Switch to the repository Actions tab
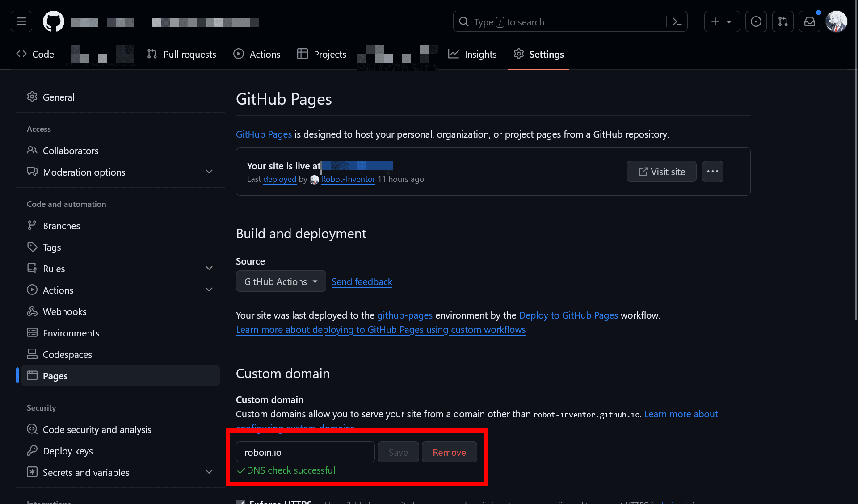This screenshot has width=858, height=504. click(x=257, y=54)
